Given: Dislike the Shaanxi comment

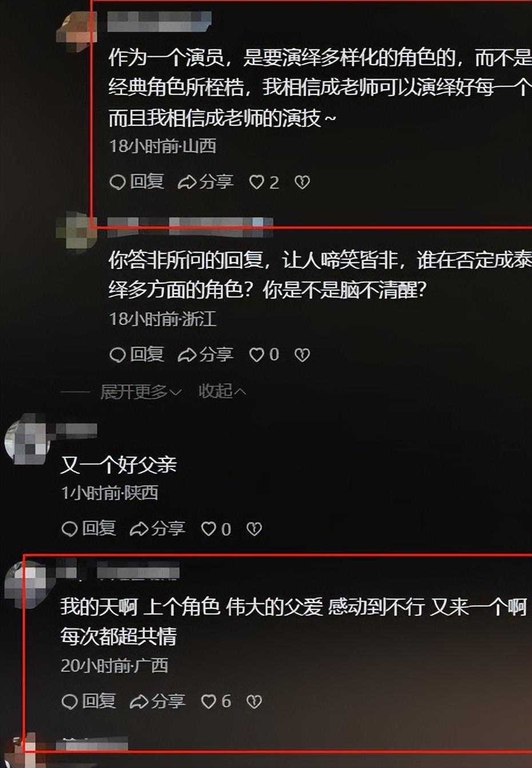Looking at the screenshot, I should pos(254,529).
